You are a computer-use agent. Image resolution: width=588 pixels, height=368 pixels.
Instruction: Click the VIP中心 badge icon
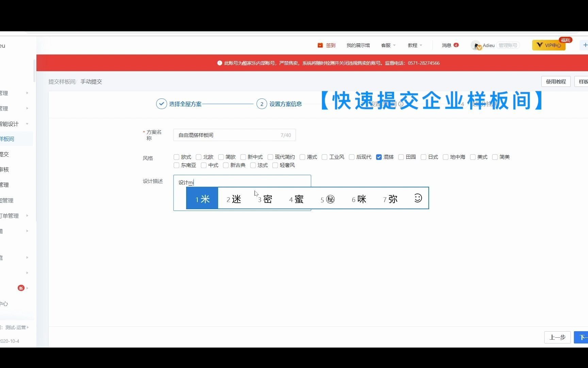click(540, 45)
